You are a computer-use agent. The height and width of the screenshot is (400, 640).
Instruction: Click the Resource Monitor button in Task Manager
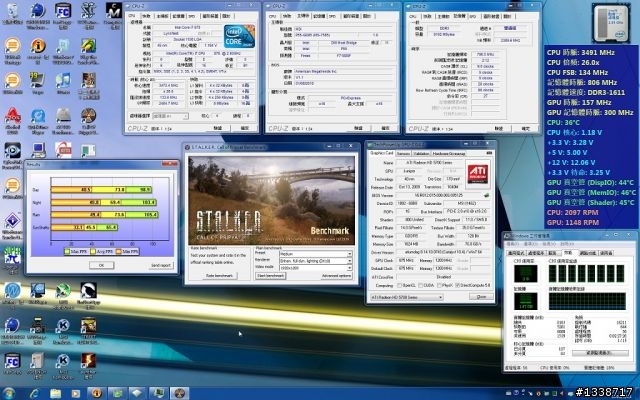pyautogui.click(x=600, y=352)
